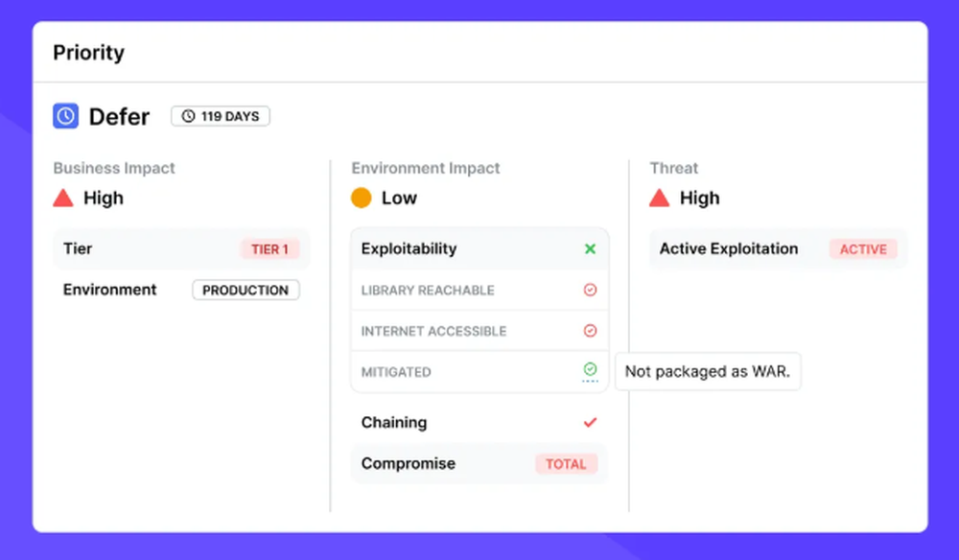The image size is (959, 560).
Task: Click the blue clock icon beside Defer
Action: [x=64, y=115]
